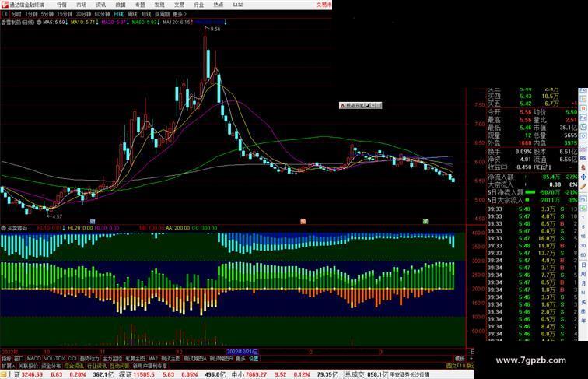The height and width of the screenshot is (379, 588).
Task: Click the 窗口 button in bottom bar
Action: [19, 359]
